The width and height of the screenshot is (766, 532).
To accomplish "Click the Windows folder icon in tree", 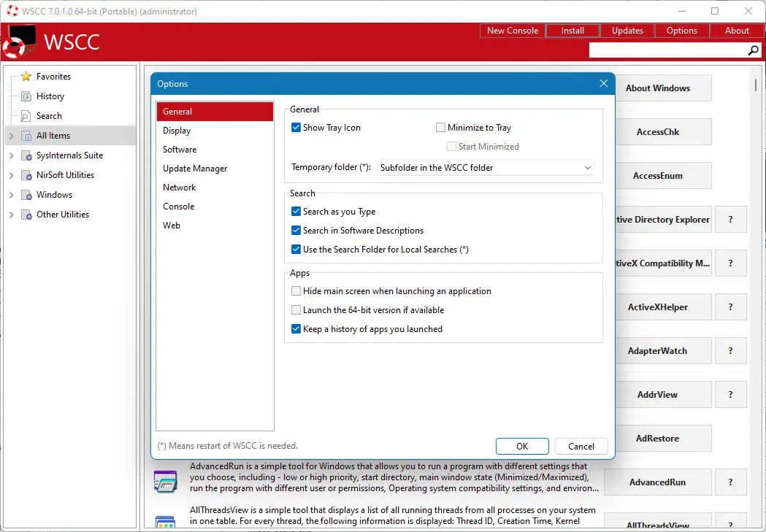I will [26, 195].
